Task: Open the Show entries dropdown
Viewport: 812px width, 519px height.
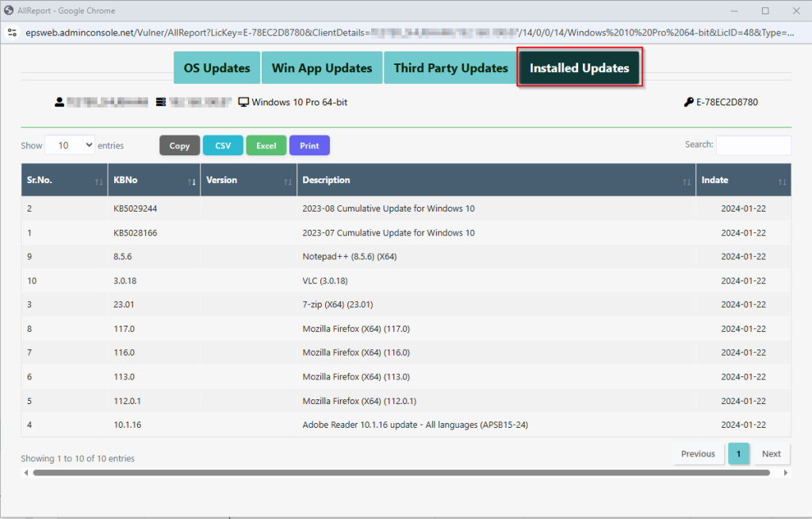Action: tap(70, 145)
